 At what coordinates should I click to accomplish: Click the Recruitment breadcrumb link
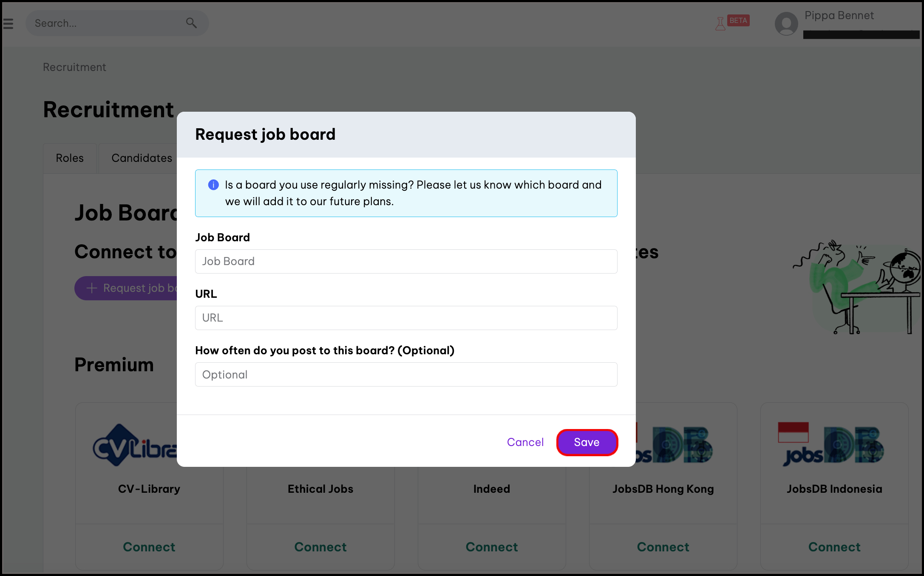point(74,67)
